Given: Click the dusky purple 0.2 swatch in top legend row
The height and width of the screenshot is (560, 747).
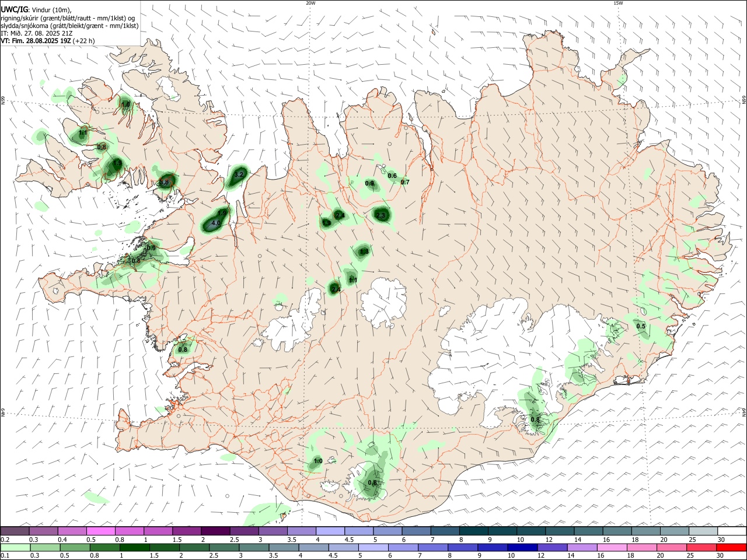Looking at the screenshot, I should (x=15, y=531).
